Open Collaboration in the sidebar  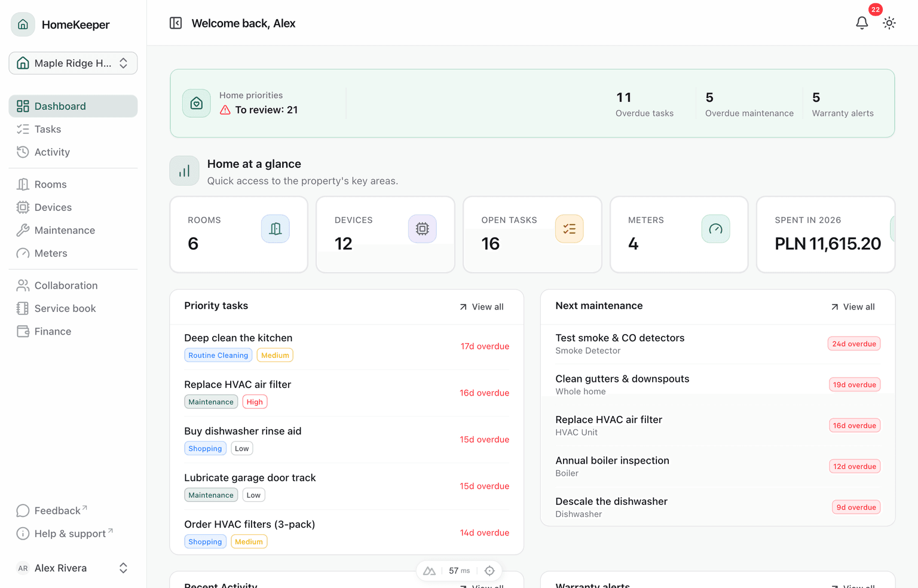click(73, 286)
